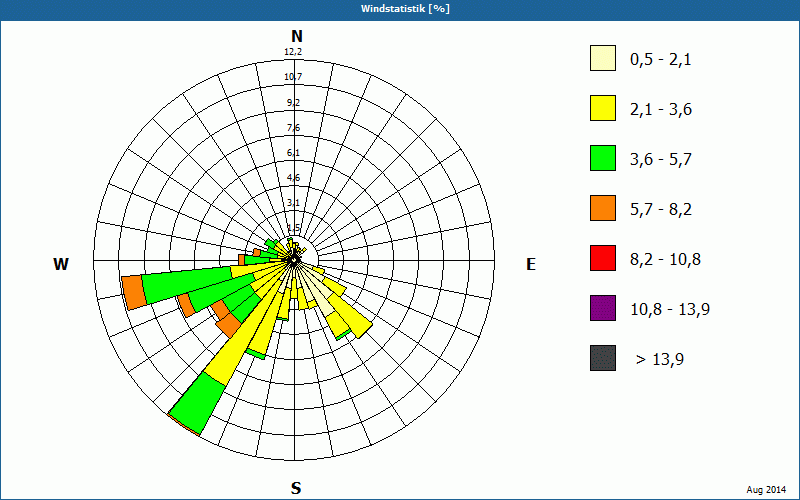Viewport: 800px width, 500px height.
Task: Click the 12,2 ring scale value
Action: [x=293, y=52]
